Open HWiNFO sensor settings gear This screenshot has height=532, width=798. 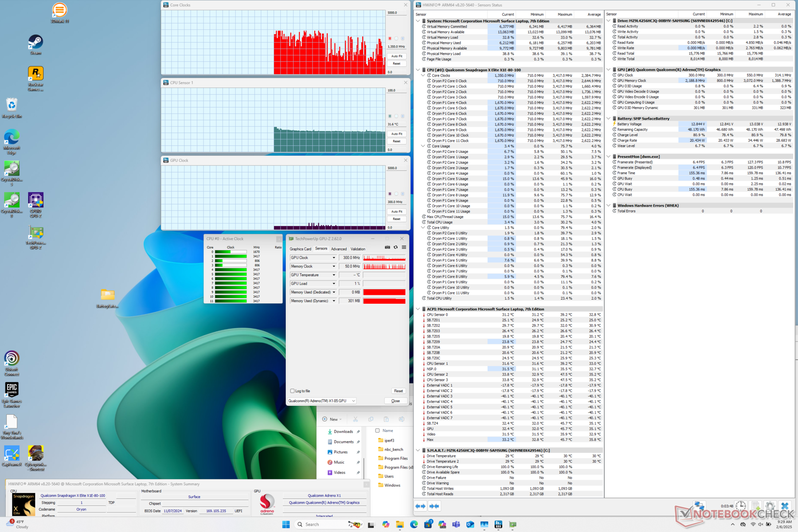pos(770,506)
